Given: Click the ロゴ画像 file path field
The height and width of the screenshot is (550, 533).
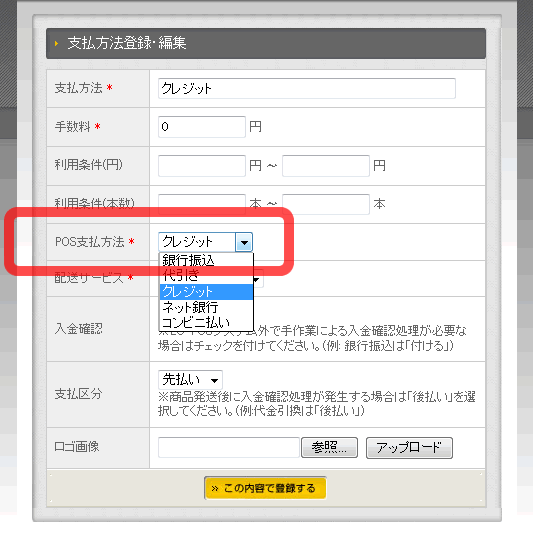Looking at the screenshot, I should point(229,447).
